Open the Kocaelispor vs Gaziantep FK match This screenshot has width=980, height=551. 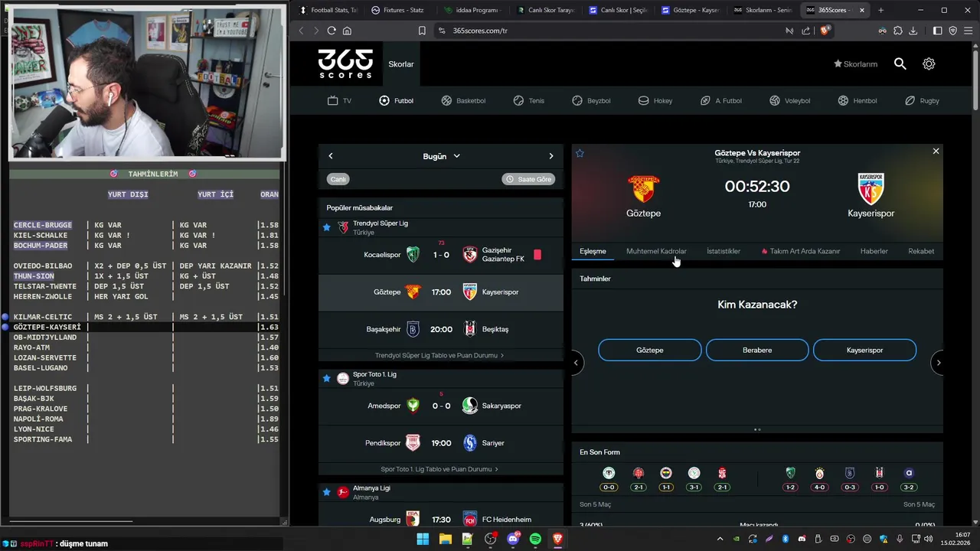(x=441, y=255)
